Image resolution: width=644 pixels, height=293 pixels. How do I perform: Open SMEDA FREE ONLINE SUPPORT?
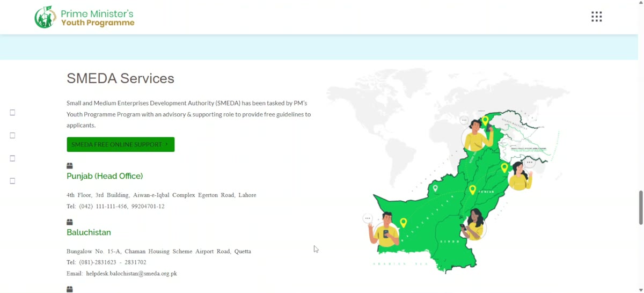pyautogui.click(x=120, y=144)
